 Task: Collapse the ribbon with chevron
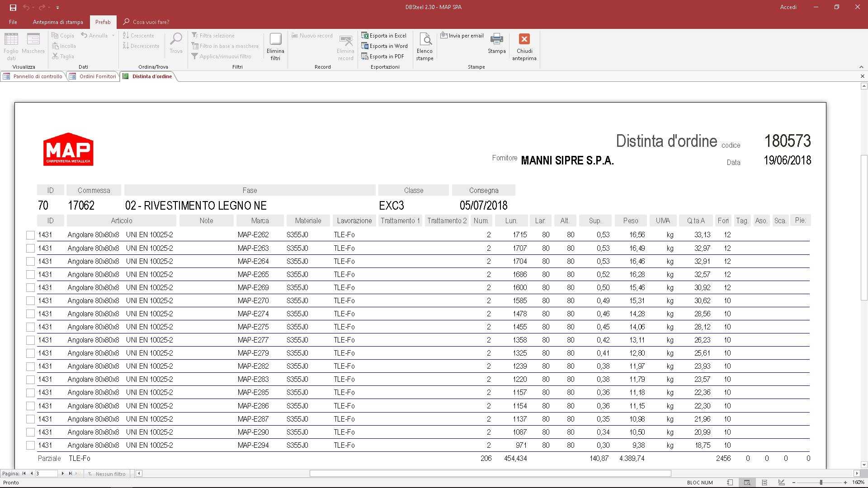click(x=861, y=67)
